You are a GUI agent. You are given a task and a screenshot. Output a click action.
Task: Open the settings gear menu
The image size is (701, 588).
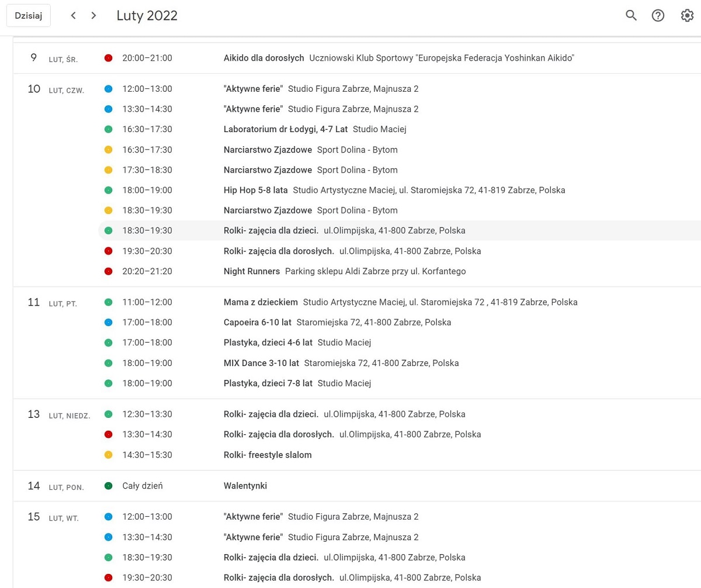687,16
